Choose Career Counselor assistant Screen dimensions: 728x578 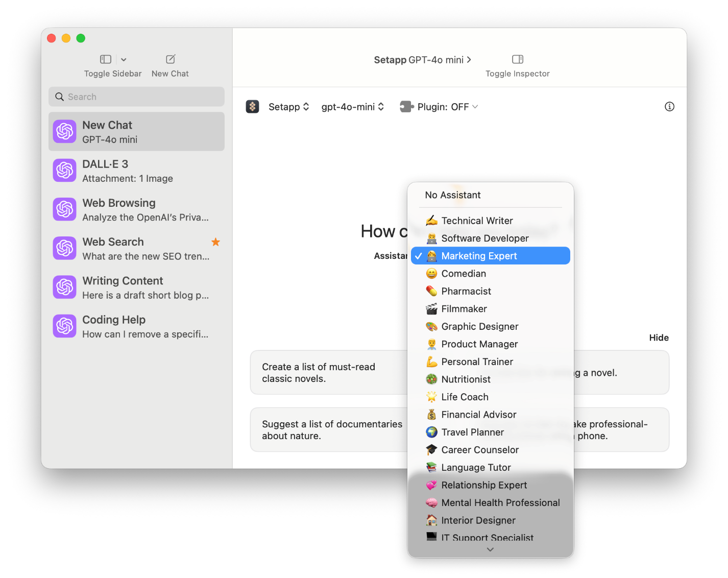(491, 450)
